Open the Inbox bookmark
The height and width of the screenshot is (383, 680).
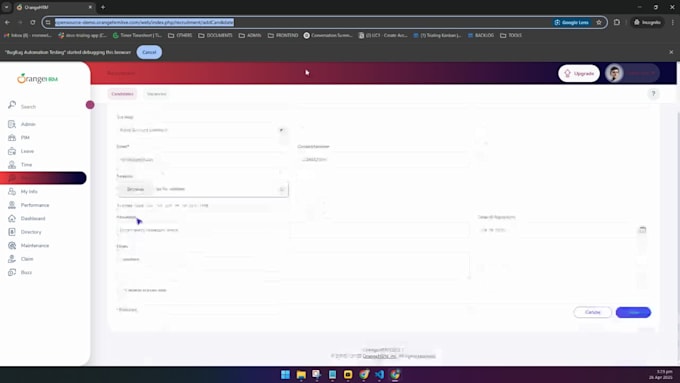tap(27, 36)
